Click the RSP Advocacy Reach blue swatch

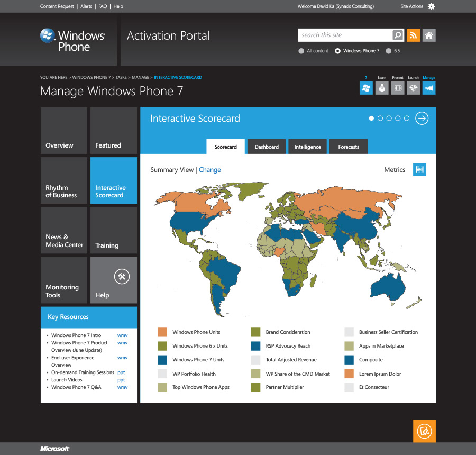tap(256, 346)
